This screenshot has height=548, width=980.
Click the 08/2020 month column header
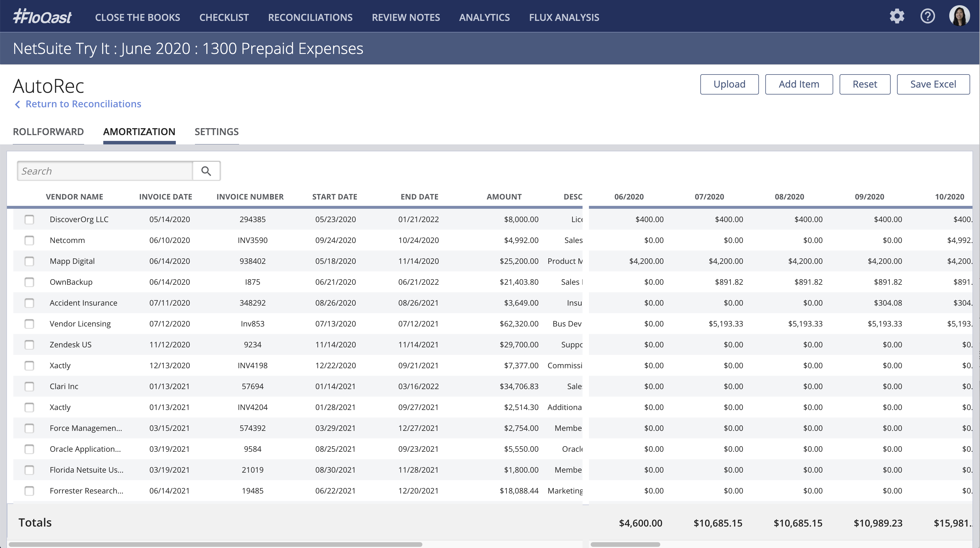coord(789,197)
